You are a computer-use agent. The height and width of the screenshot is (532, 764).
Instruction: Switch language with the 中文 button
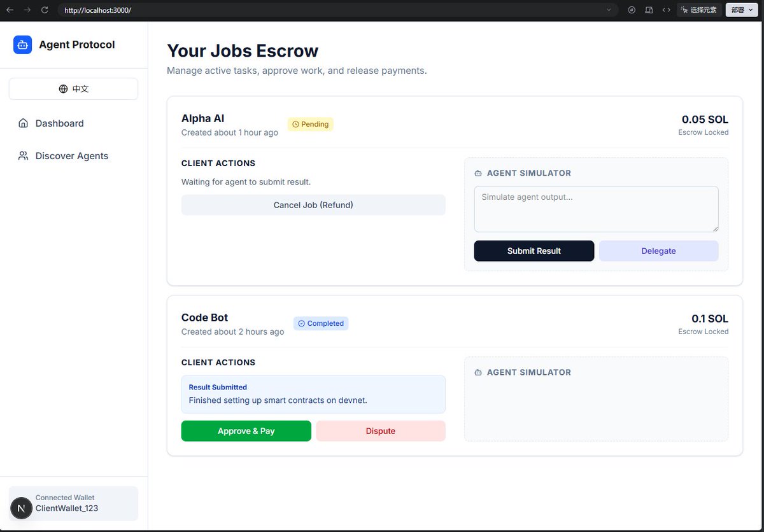coord(73,89)
